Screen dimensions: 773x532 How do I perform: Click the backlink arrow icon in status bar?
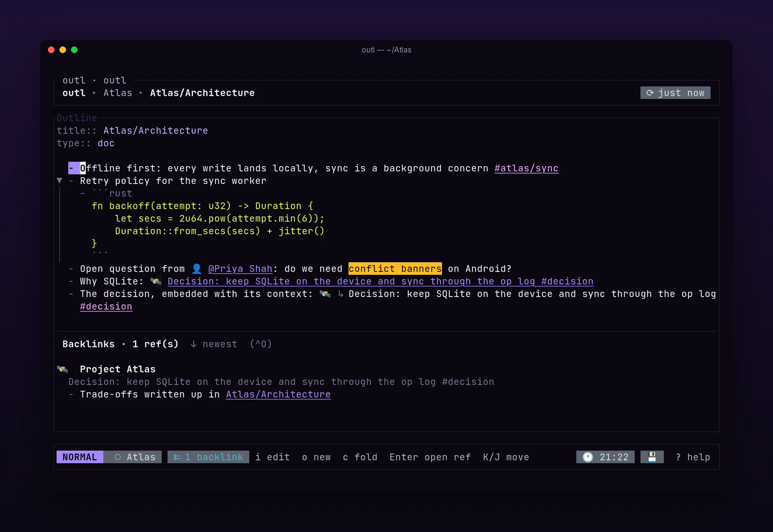(x=177, y=457)
